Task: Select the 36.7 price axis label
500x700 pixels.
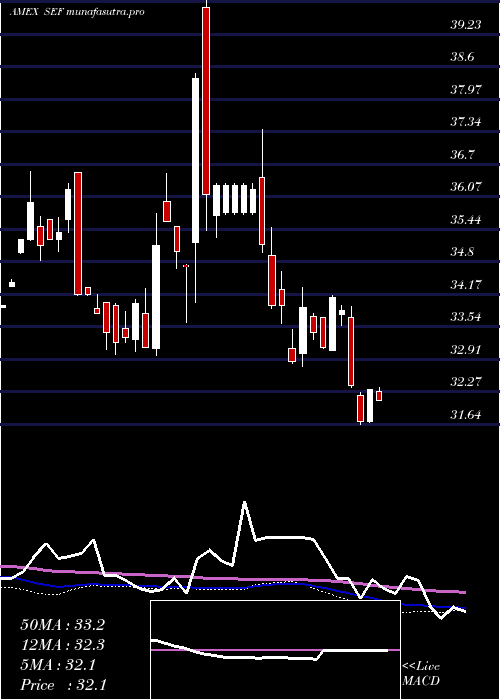Action: pyautogui.click(x=464, y=154)
